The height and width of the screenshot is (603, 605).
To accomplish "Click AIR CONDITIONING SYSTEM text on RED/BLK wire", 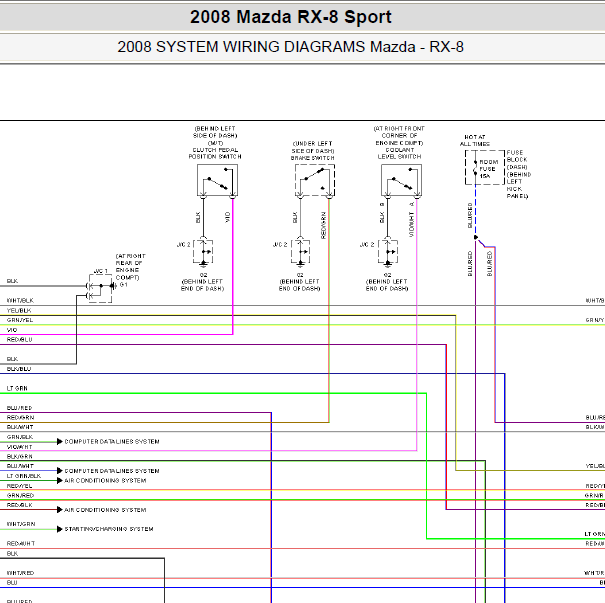I will click(x=105, y=510).
